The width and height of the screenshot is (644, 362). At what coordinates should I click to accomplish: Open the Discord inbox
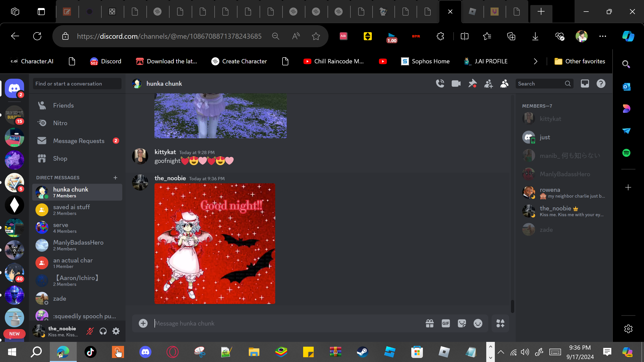point(585,84)
